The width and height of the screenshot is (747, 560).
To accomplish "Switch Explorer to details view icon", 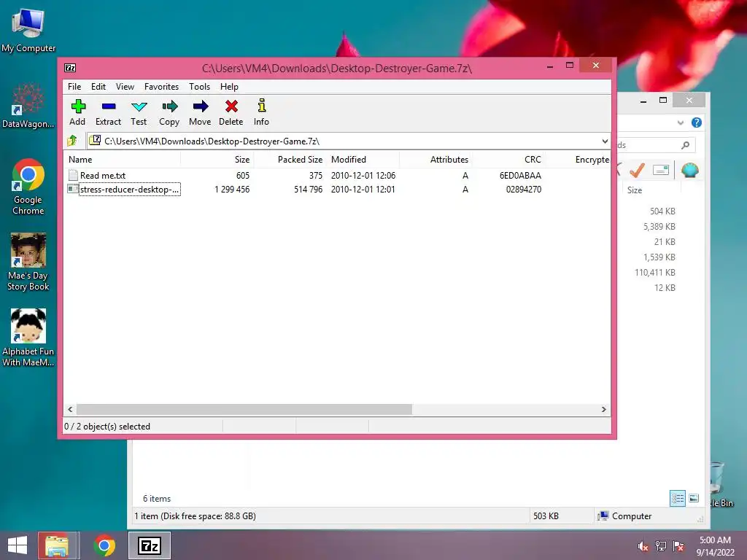I will click(678, 498).
